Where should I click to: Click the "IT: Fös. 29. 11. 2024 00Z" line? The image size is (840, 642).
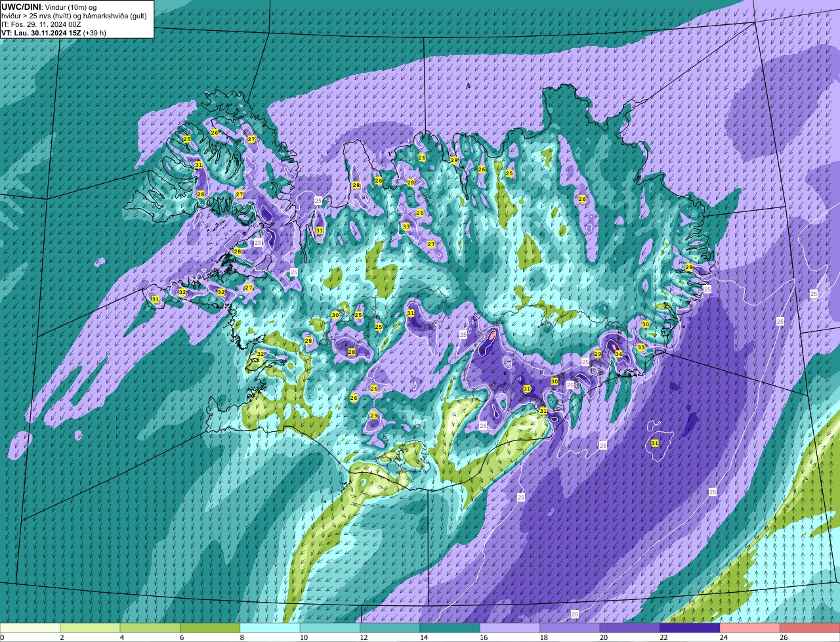point(41,24)
